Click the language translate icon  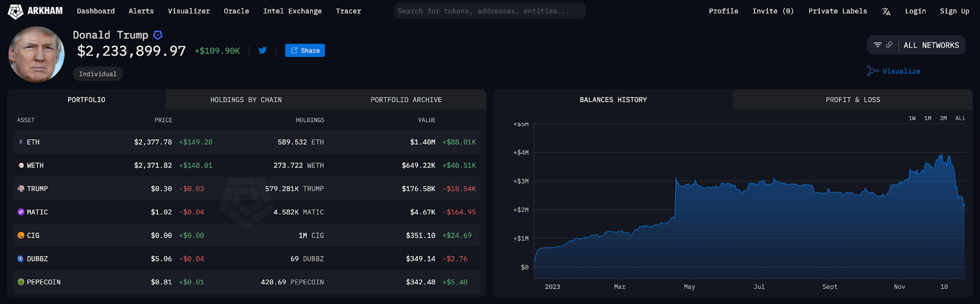pyautogui.click(x=886, y=11)
